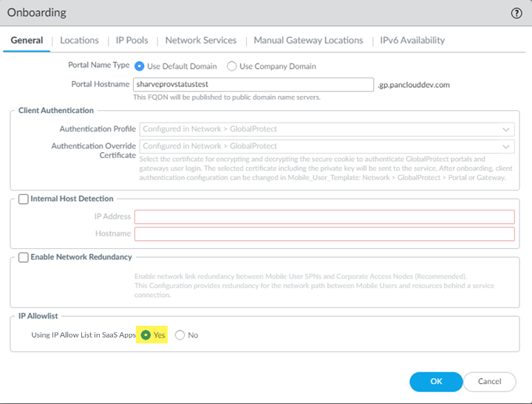The image size is (532, 404).
Task: Open the Network Services tab
Action: pos(201,41)
